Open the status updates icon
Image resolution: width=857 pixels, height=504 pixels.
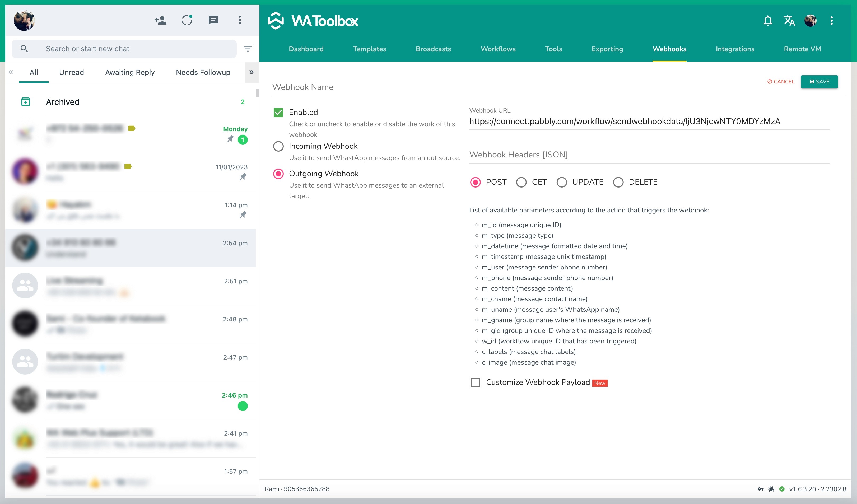coord(187,20)
